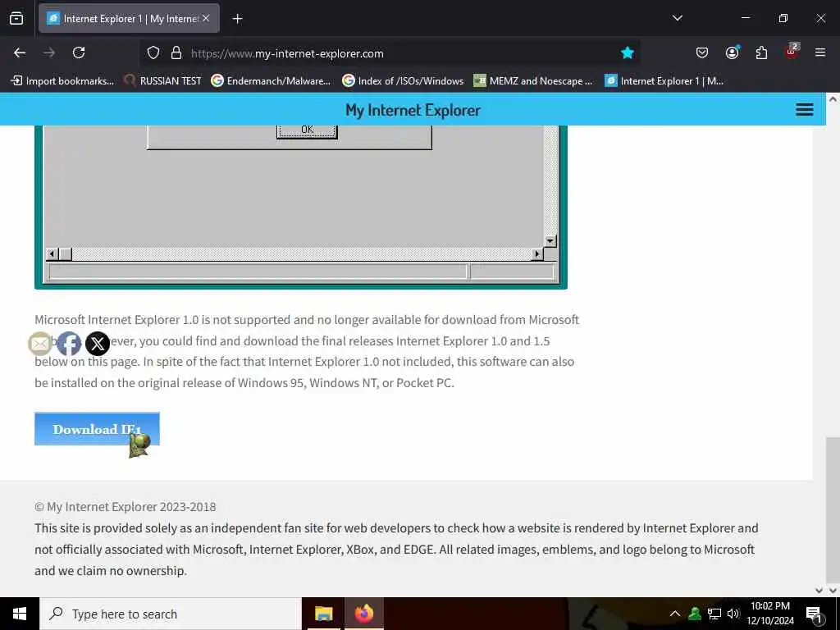
Task: Click the page scrollbar up arrow
Action: click(833, 99)
